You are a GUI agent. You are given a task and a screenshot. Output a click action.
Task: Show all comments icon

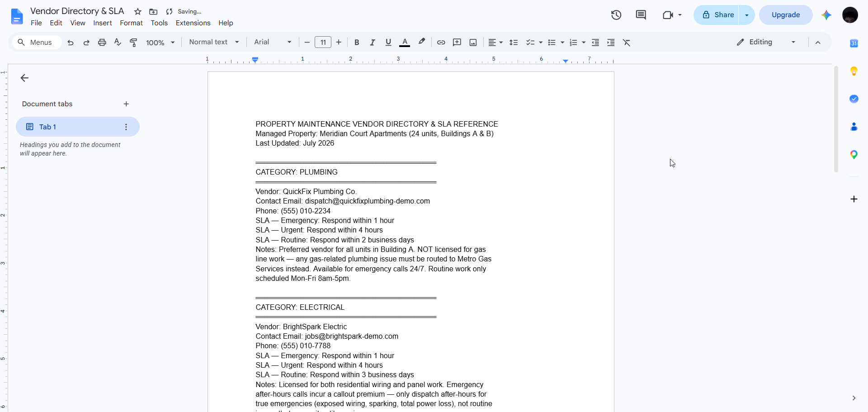pyautogui.click(x=641, y=15)
